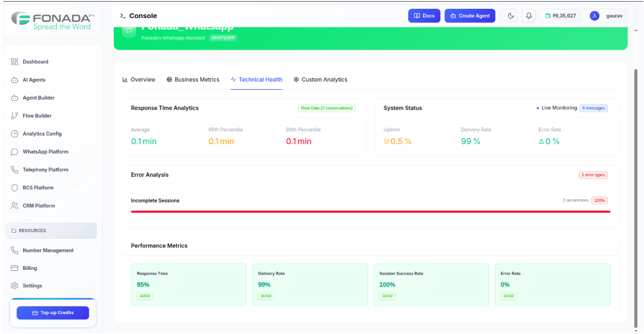Click the Billing card icon
The height and width of the screenshot is (334, 644).
click(x=14, y=268)
